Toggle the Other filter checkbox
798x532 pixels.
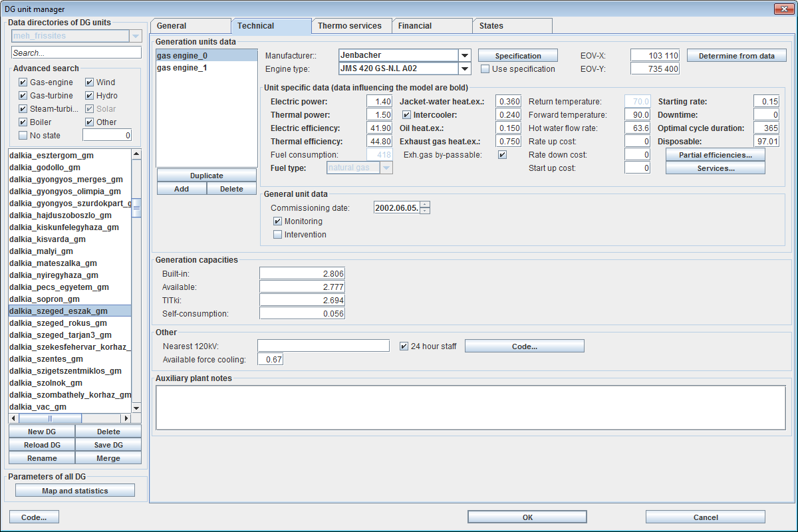[90, 122]
